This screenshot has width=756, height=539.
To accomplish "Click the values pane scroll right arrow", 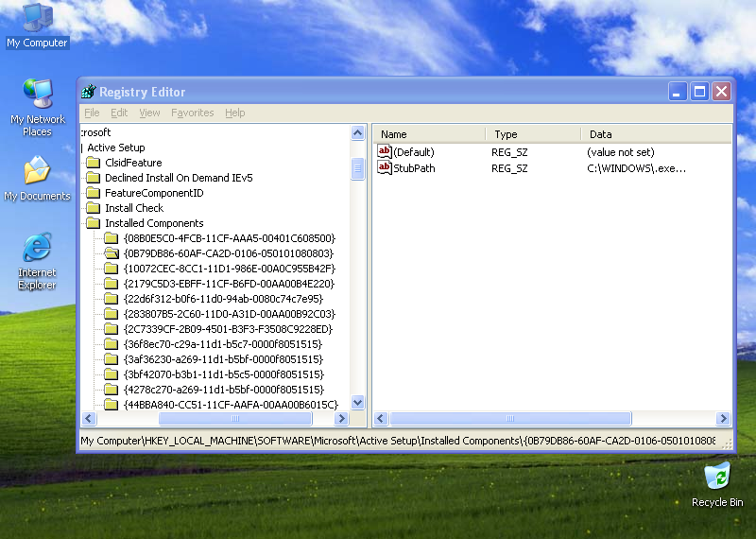I will pyautogui.click(x=723, y=418).
